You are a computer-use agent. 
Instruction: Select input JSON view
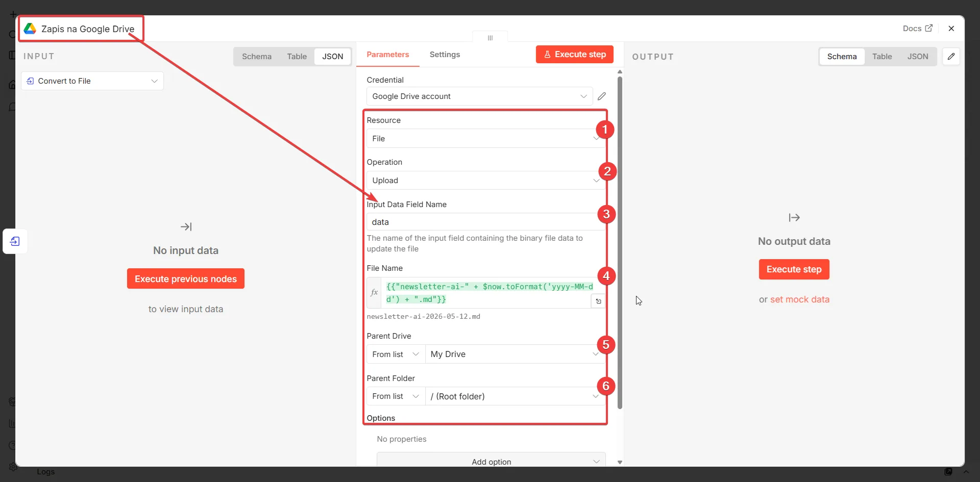(x=333, y=57)
